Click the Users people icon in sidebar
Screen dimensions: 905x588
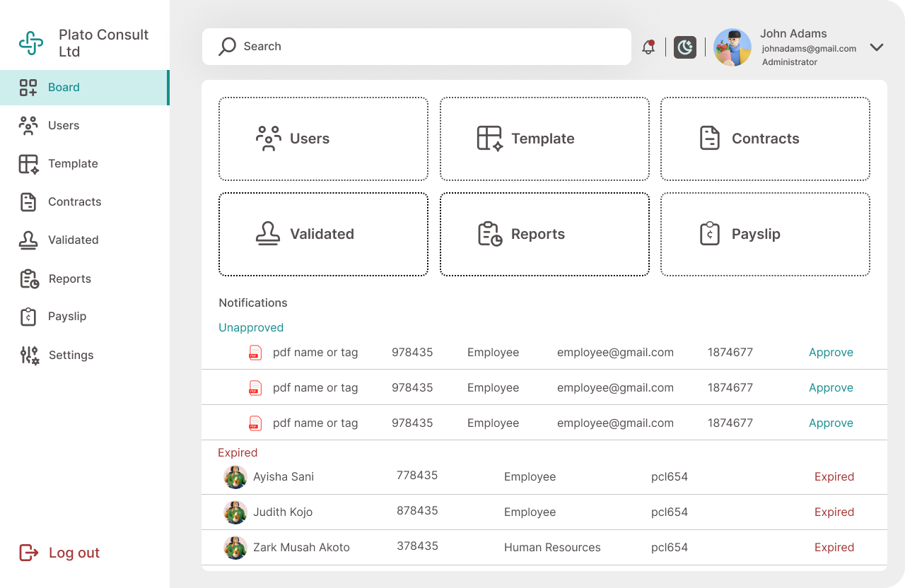coord(28,126)
